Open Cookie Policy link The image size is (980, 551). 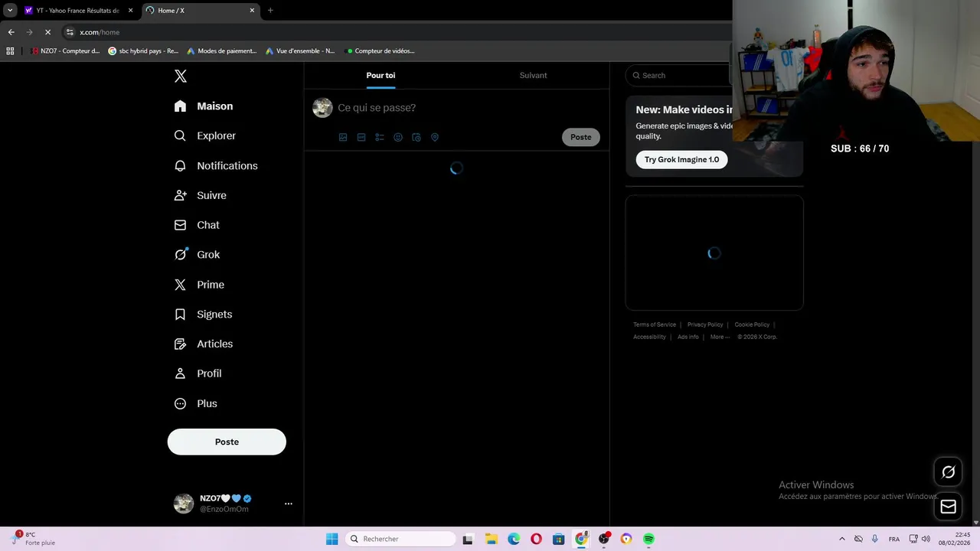[752, 324]
